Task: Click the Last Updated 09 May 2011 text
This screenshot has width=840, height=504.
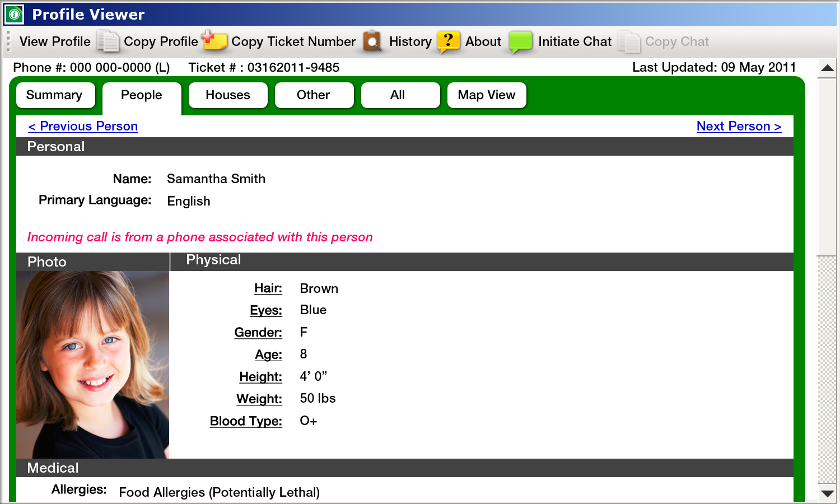Action: 714,68
